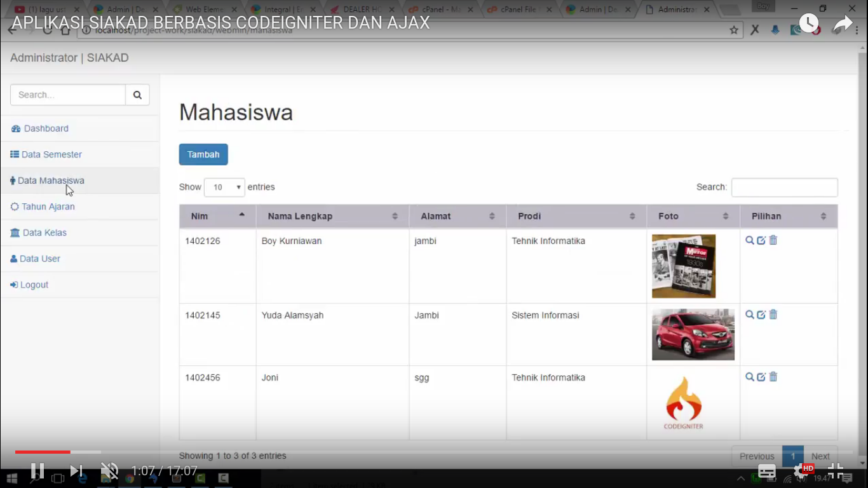Click the Watch Later clock icon
Image resolution: width=868 pixels, height=488 pixels.
(x=809, y=24)
